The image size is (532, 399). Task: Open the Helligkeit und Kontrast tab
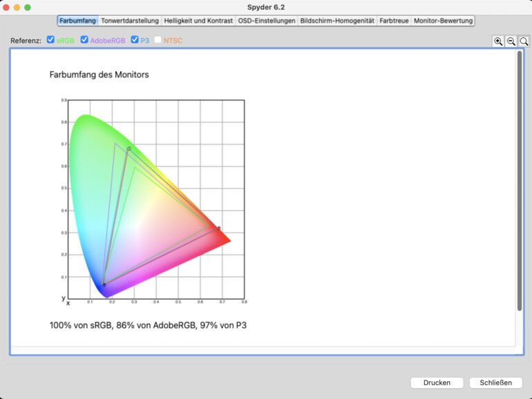tap(198, 21)
